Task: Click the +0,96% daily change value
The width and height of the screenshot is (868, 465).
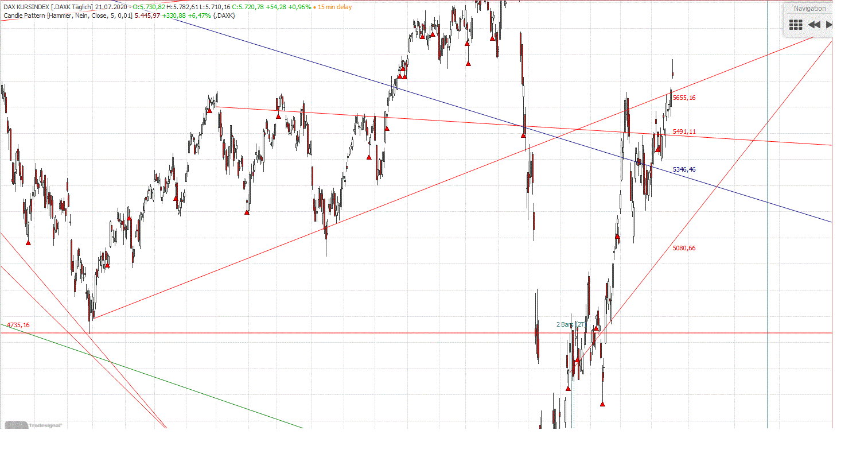Action: pyautogui.click(x=300, y=7)
